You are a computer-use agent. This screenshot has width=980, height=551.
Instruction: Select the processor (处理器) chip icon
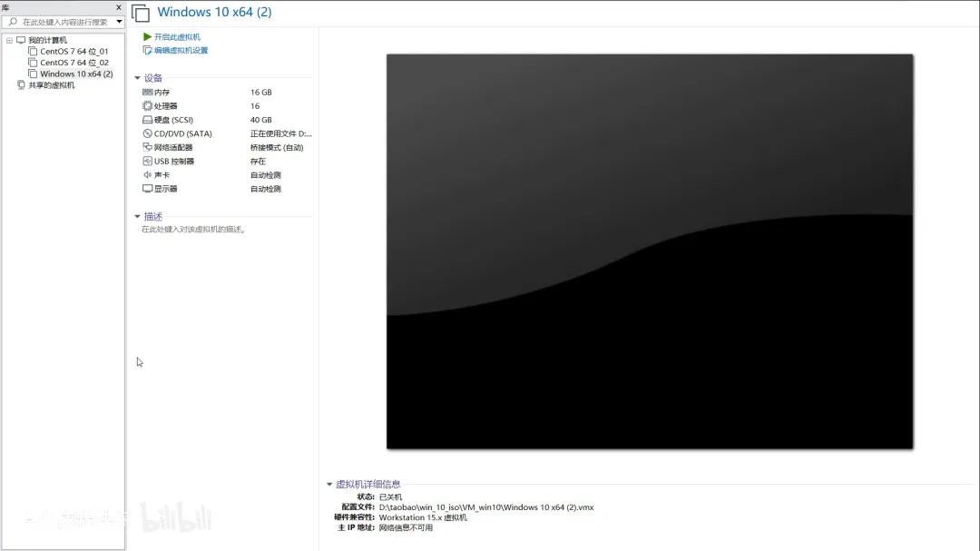pyautogui.click(x=148, y=105)
